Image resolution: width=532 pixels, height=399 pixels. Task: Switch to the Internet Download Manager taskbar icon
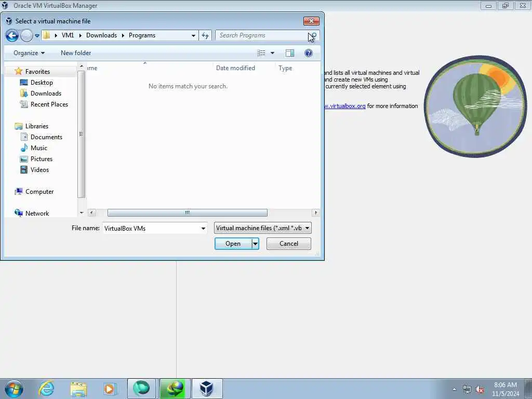point(175,389)
